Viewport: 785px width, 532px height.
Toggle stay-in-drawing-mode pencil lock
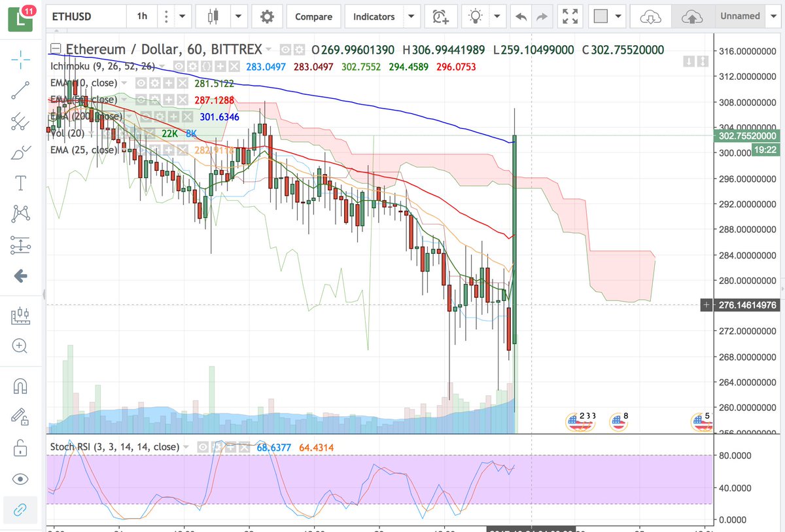tap(20, 417)
